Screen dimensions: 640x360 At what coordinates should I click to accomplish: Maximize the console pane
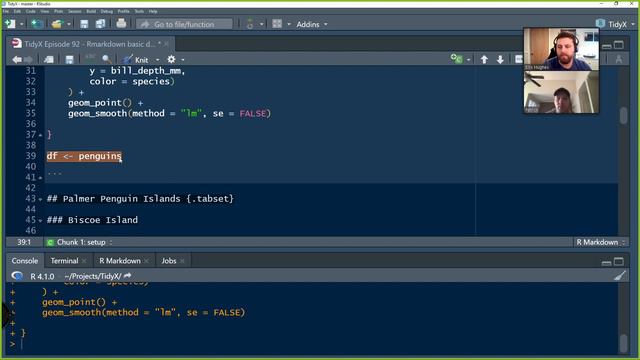pyautogui.click(x=619, y=261)
